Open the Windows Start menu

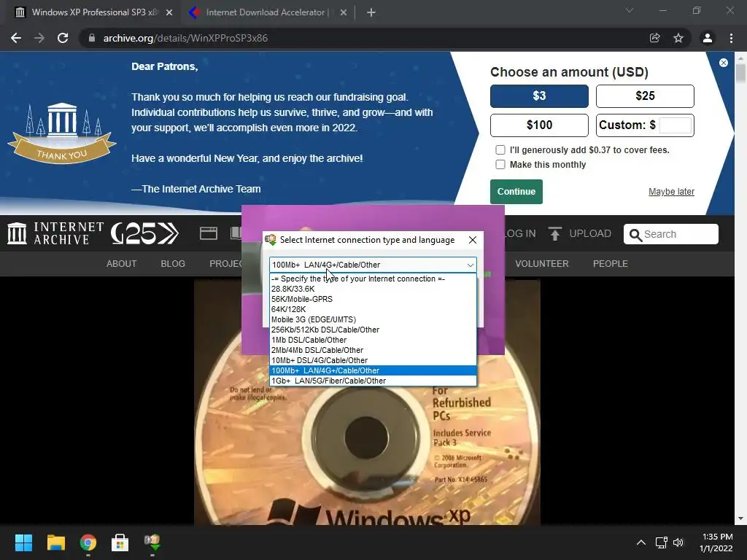pyautogui.click(x=23, y=542)
